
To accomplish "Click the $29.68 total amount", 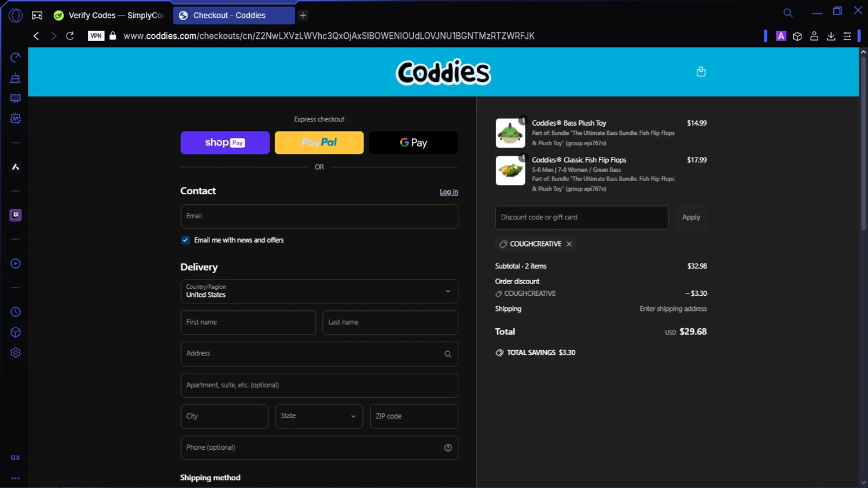I will pyautogui.click(x=693, y=332).
